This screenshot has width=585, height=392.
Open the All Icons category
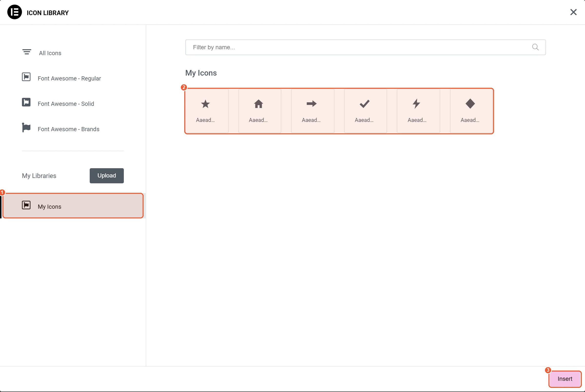[x=73, y=53]
